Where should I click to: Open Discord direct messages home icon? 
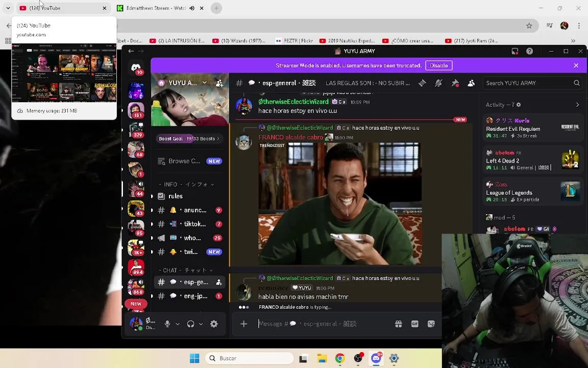(x=136, y=67)
